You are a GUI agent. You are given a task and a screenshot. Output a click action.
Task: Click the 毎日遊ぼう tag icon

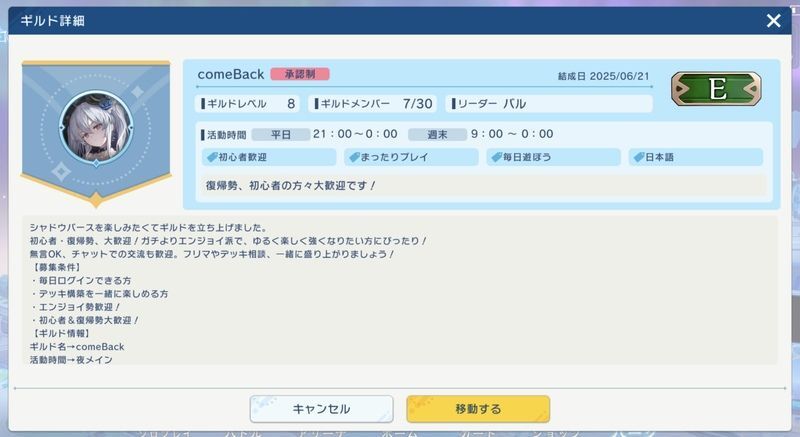tap(495, 157)
